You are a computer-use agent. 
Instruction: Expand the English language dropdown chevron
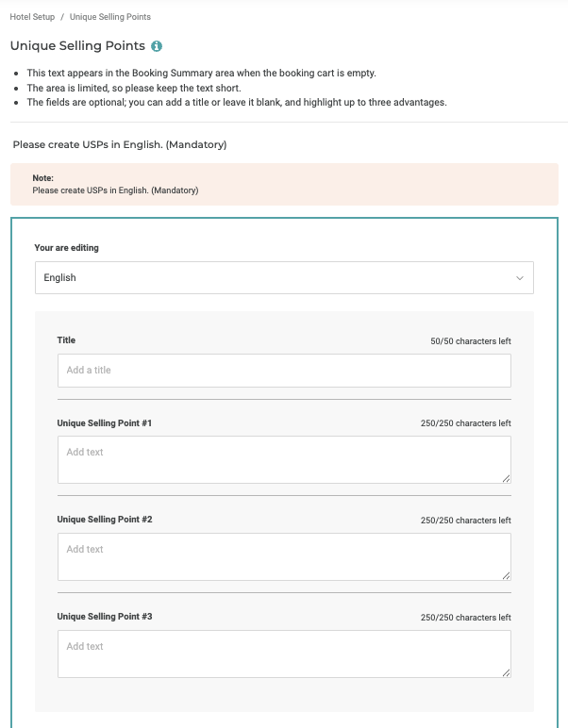[519, 278]
